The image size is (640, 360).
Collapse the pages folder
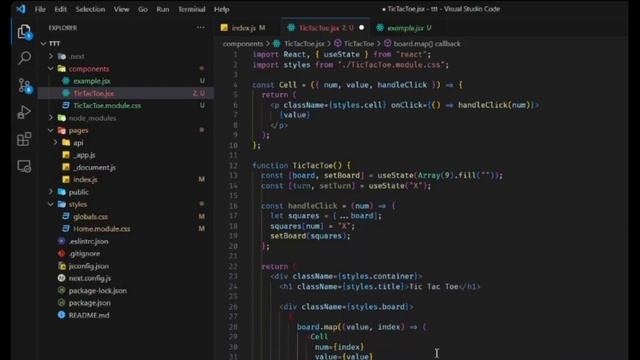click(x=51, y=130)
